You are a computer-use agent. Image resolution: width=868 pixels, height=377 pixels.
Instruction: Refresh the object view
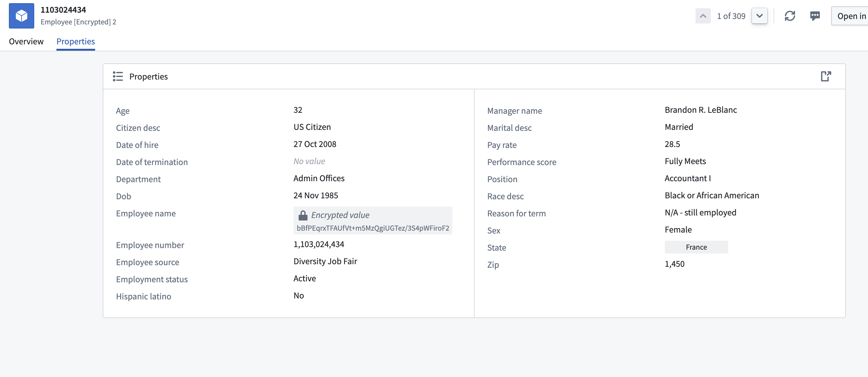click(790, 16)
